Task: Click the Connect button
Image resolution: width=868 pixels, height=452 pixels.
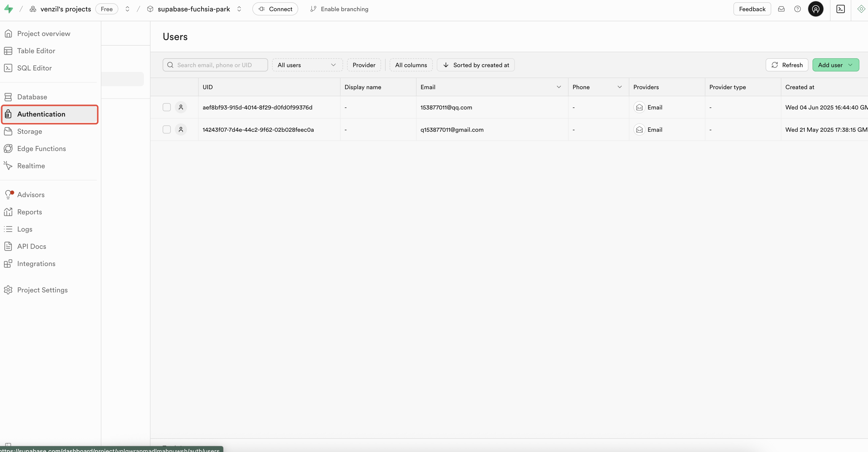Action: [x=275, y=9]
